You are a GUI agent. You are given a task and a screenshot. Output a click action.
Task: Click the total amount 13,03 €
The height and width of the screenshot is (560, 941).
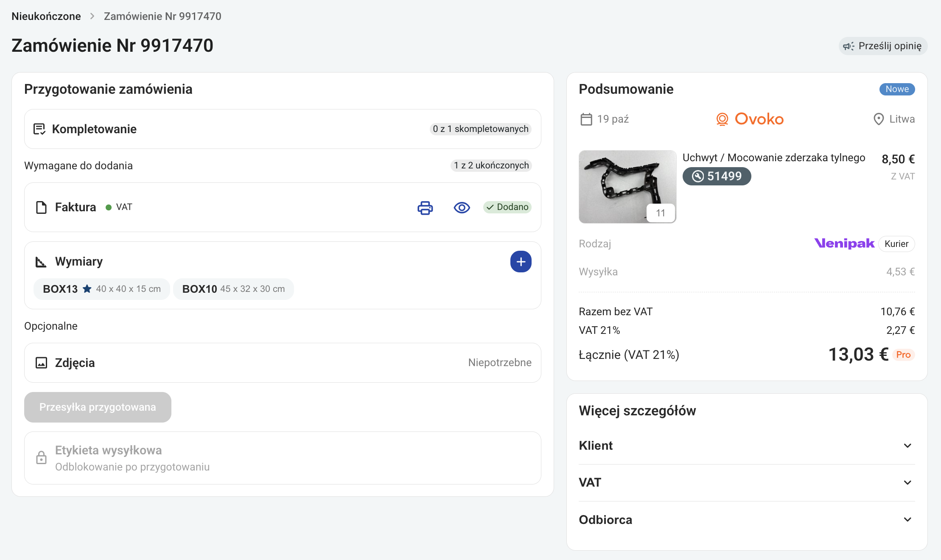click(x=858, y=354)
